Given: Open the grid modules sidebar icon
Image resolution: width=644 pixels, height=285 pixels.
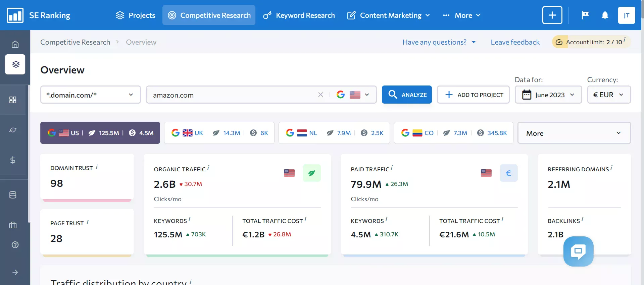Looking at the screenshot, I should [x=13, y=100].
